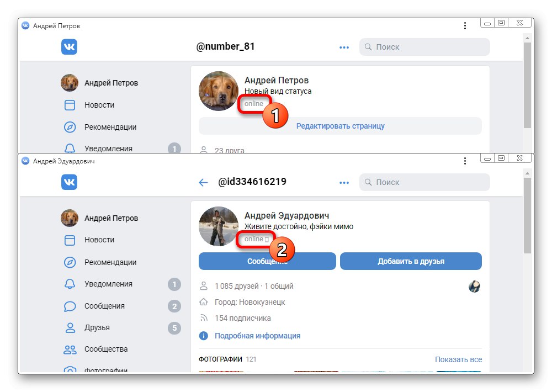Click Новости icon in top window sidebar
The height and width of the screenshot is (392, 552).
[x=70, y=105]
